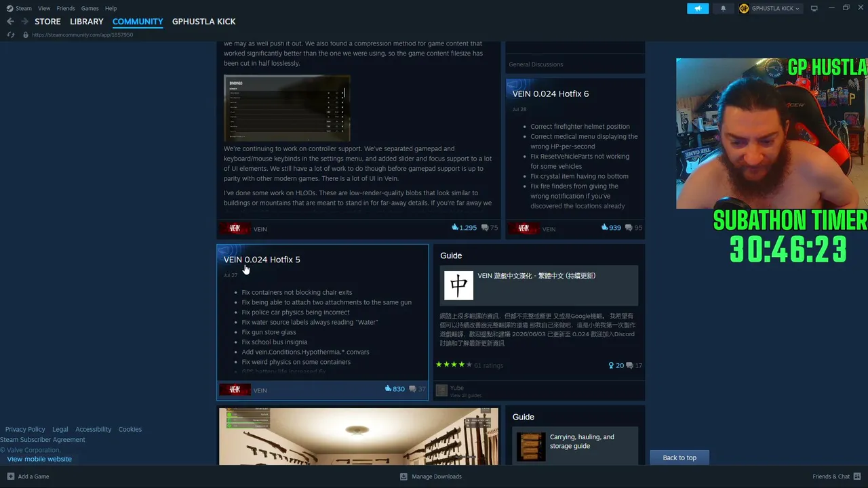Open the Friends & Chat label
This screenshot has height=488, width=868.
tap(831, 476)
